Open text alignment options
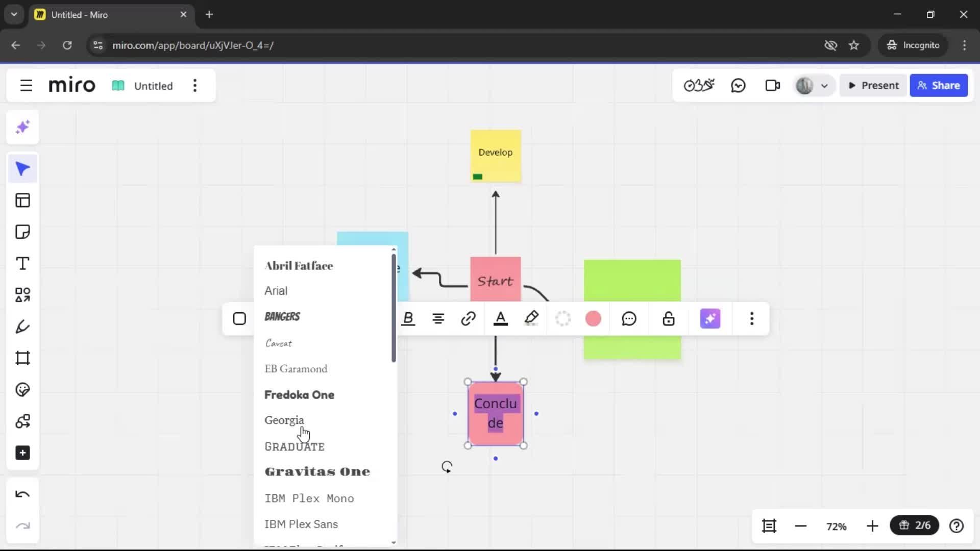 coord(438,319)
